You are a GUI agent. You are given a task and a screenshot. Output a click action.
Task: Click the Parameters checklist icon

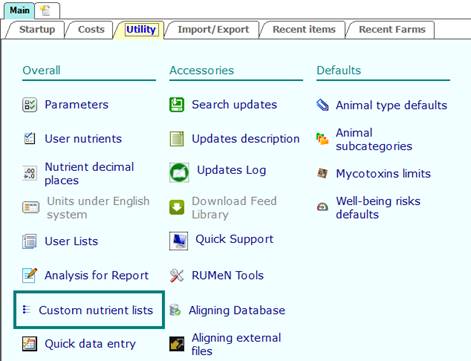click(29, 105)
